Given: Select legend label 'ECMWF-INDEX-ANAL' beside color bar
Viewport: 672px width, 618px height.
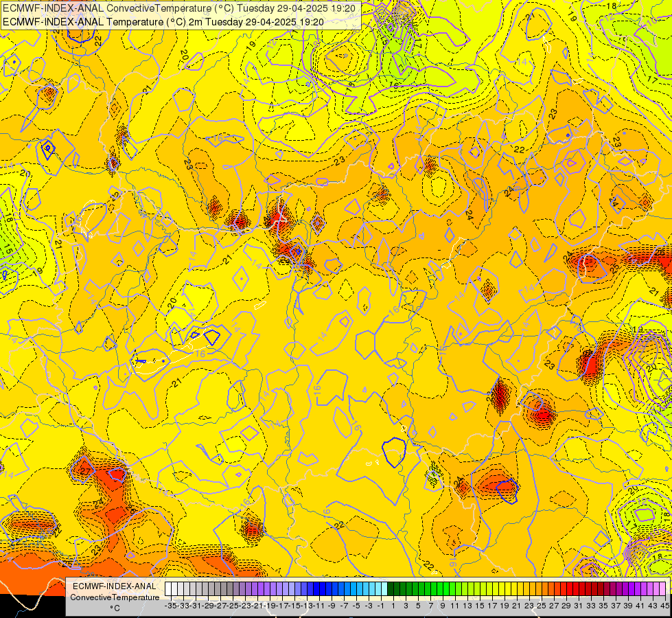Looking at the screenshot, I should [115, 586].
